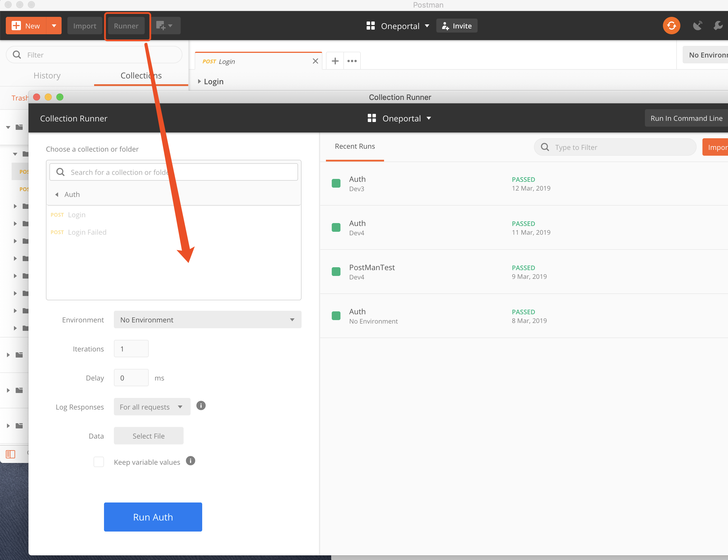Click the orange New button
728x560 pixels.
point(26,26)
